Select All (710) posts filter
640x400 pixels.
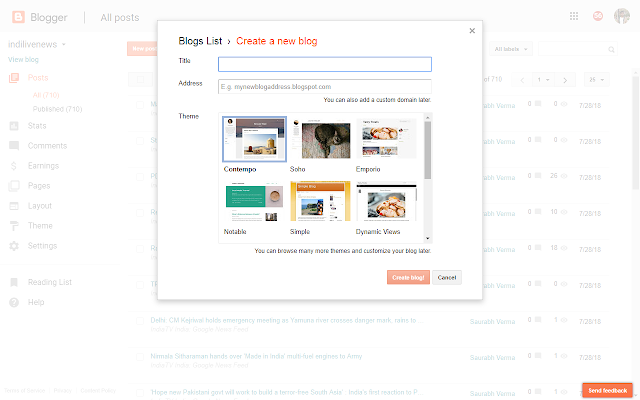point(46,95)
